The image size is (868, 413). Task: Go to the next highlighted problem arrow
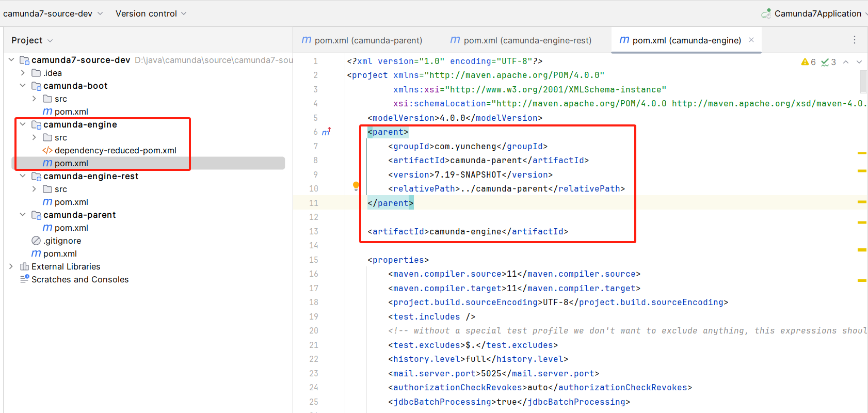859,62
